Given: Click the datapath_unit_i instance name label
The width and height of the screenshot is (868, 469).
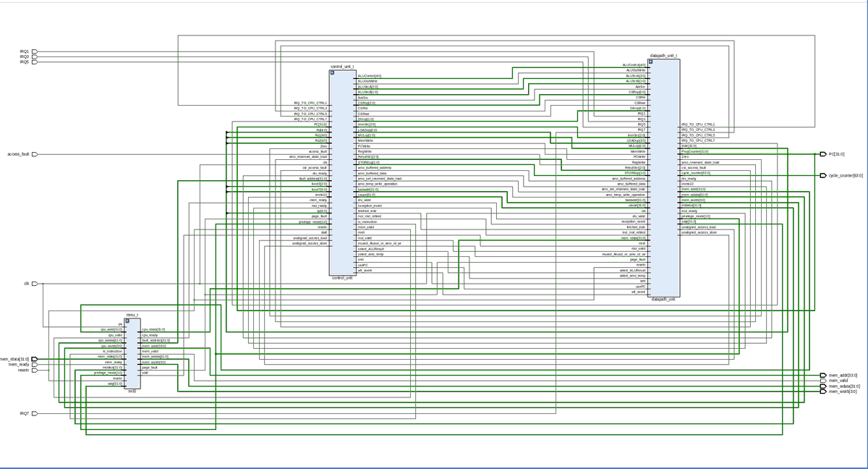Looking at the screenshot, I should (x=664, y=55).
